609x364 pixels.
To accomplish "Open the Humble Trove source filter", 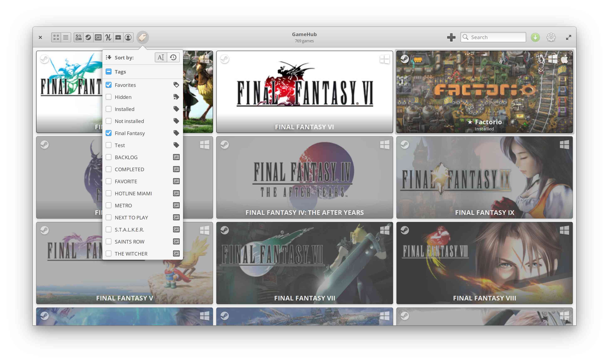I will click(118, 37).
